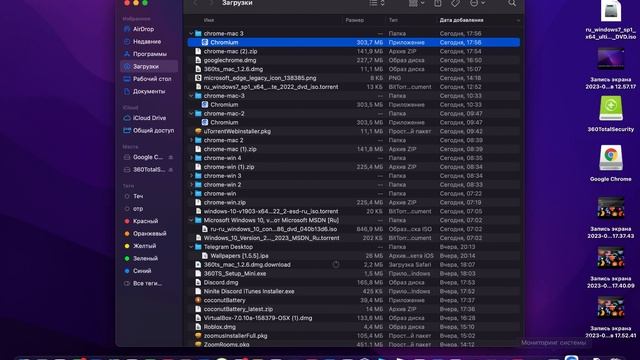This screenshot has height=360, width=640.
Task: Collapse the Microsoft Windows 10 folder
Action: click(x=191, y=220)
